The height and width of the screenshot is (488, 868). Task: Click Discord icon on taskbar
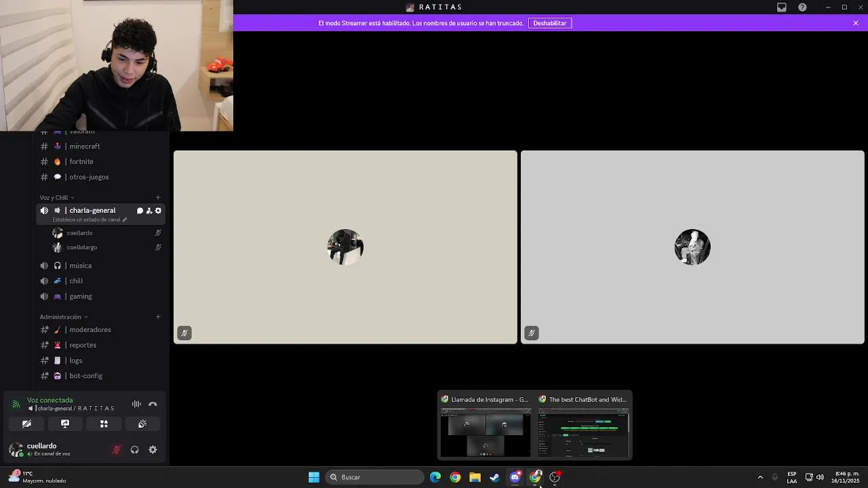pyautogui.click(x=515, y=477)
